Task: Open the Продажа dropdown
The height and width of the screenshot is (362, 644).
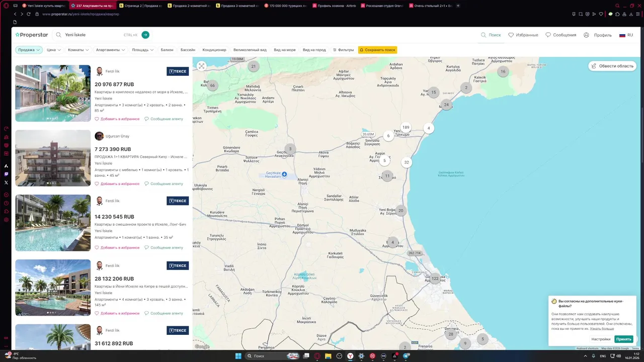Action: point(29,50)
